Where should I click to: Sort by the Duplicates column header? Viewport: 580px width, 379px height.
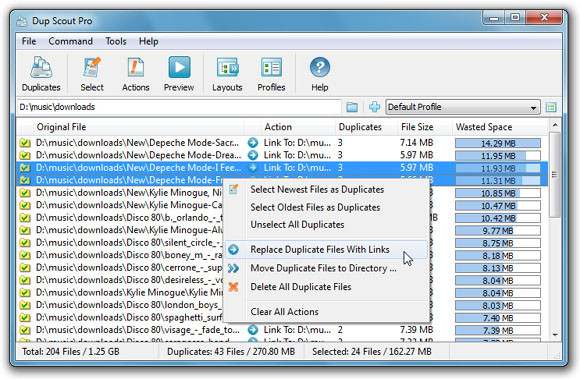click(x=366, y=127)
